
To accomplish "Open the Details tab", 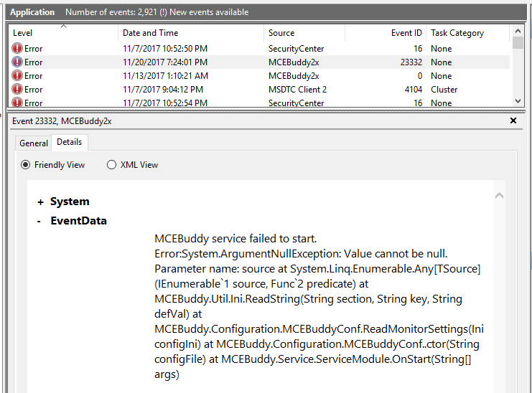I will point(70,143).
